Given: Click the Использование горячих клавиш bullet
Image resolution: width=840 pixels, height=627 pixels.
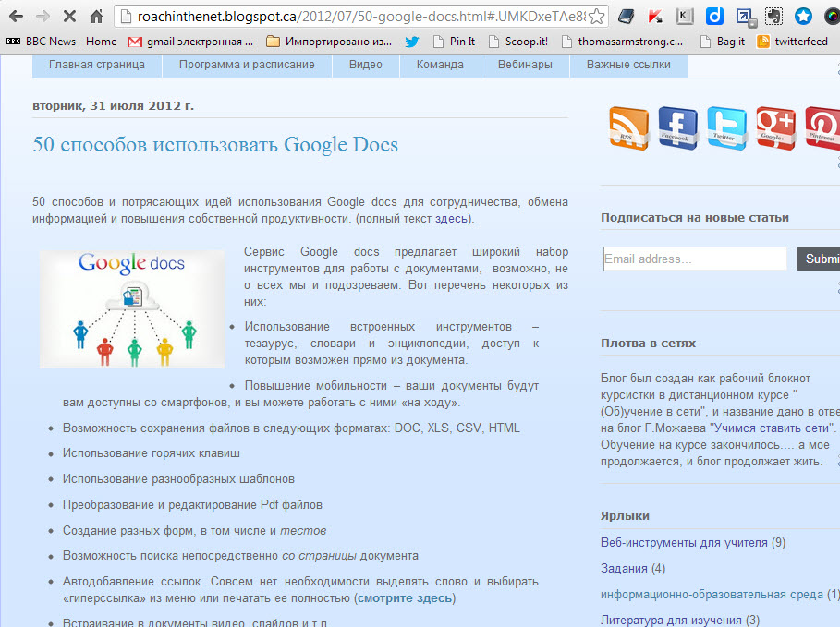Looking at the screenshot, I should coord(152,453).
